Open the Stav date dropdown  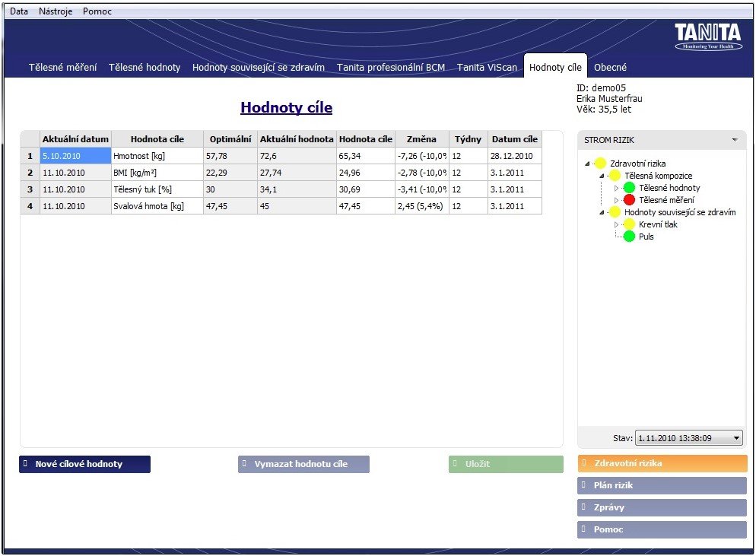[x=736, y=438]
